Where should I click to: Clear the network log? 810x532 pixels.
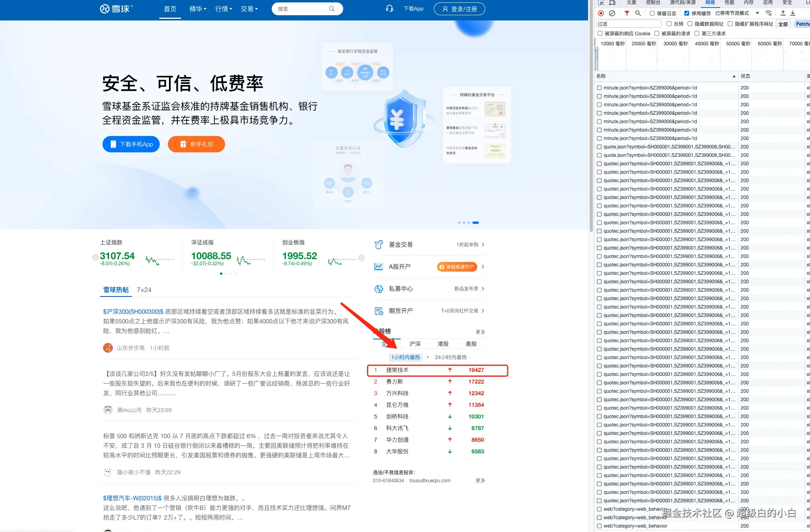(x=612, y=13)
